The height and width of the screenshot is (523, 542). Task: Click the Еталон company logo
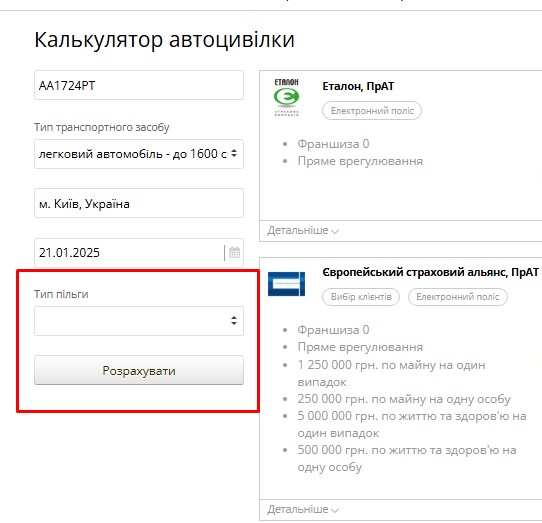(x=286, y=97)
